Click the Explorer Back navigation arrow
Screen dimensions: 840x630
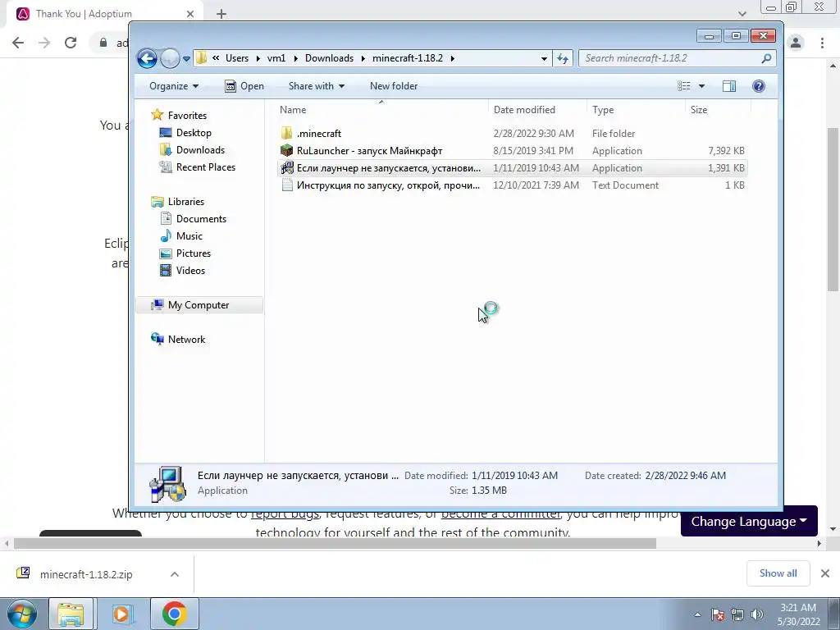[x=147, y=58]
